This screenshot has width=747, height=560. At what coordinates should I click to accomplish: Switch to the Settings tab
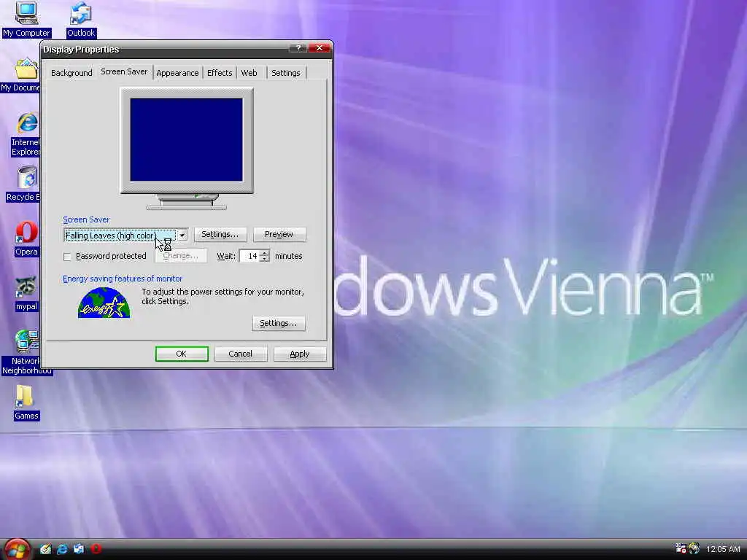[x=286, y=73]
